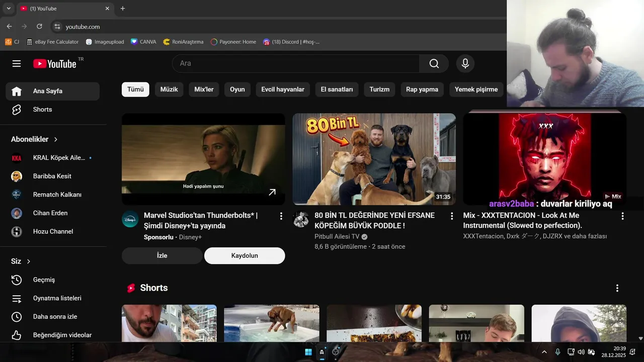The height and width of the screenshot is (362, 644).
Task: Select the Rap yapma filter chip
Action: (422, 89)
